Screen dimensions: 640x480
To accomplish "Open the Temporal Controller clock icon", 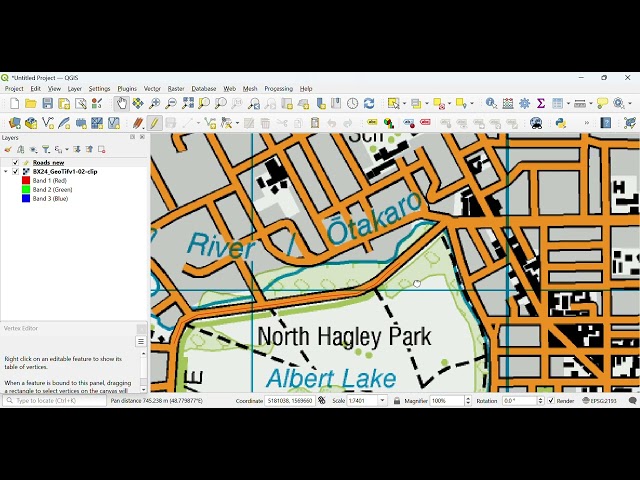I will pos(352,104).
